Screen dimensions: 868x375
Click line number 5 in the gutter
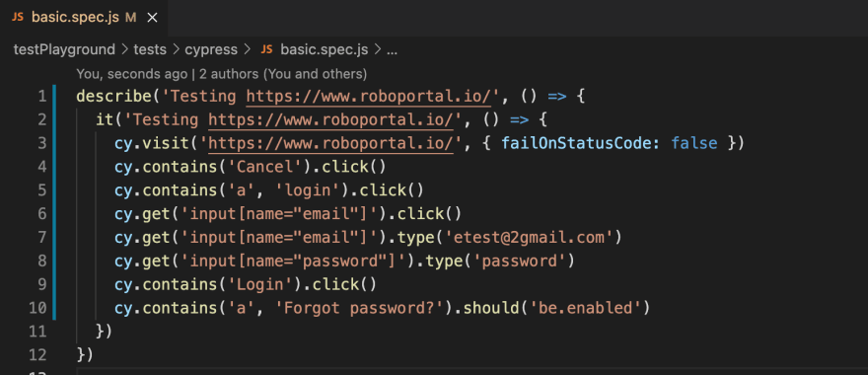tap(42, 190)
